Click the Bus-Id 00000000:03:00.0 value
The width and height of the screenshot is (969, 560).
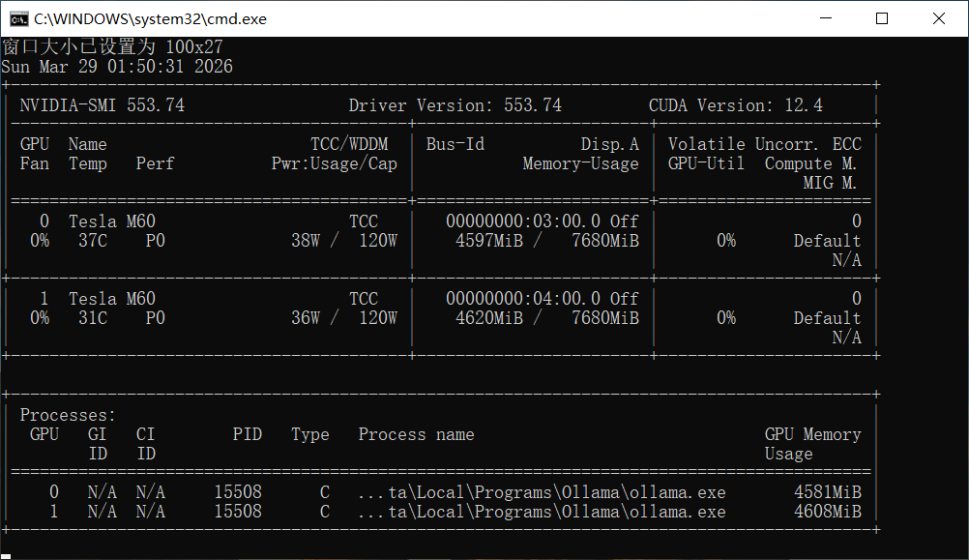(522, 221)
